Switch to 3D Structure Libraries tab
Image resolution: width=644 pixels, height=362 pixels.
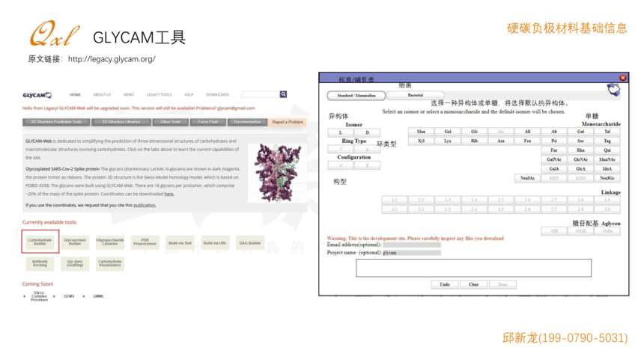pos(121,122)
